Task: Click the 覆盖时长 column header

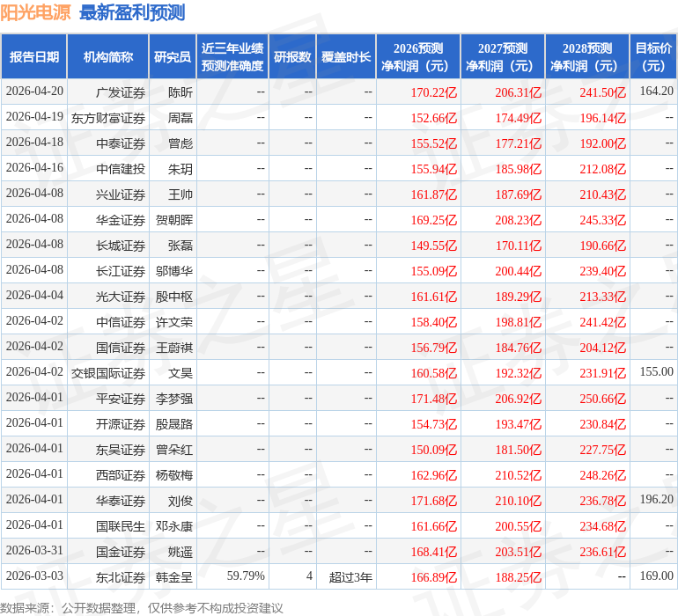Action: coord(346,57)
